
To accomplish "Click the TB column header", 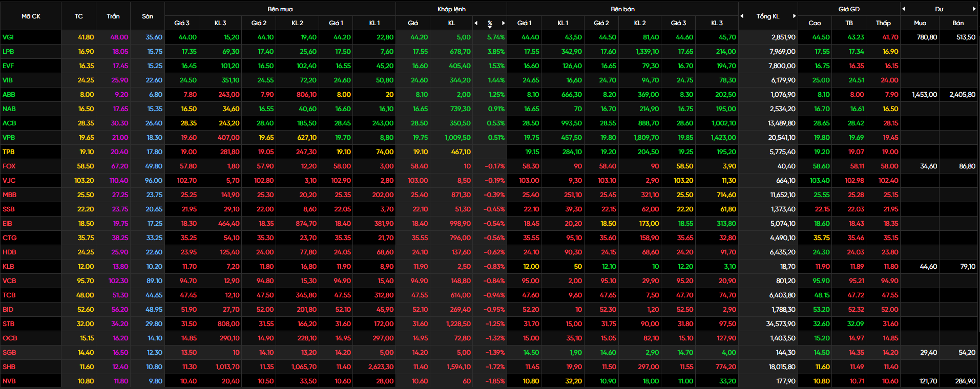I will click(849, 23).
